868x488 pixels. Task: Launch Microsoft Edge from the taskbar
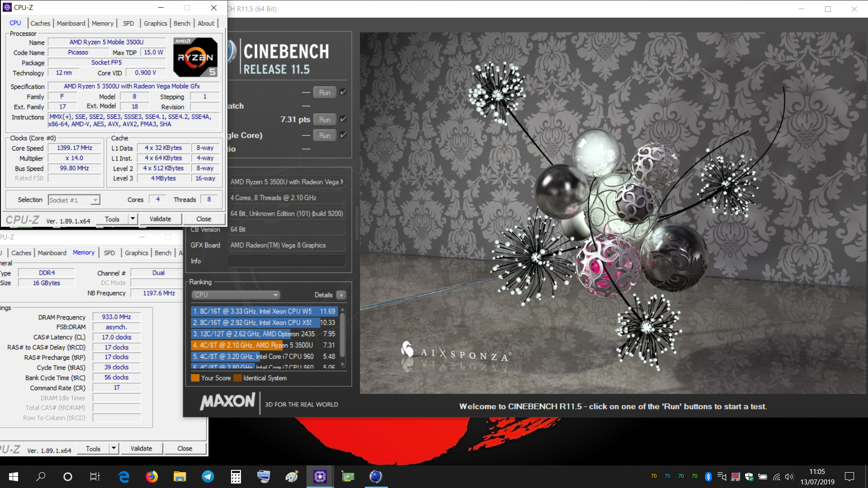click(x=124, y=477)
